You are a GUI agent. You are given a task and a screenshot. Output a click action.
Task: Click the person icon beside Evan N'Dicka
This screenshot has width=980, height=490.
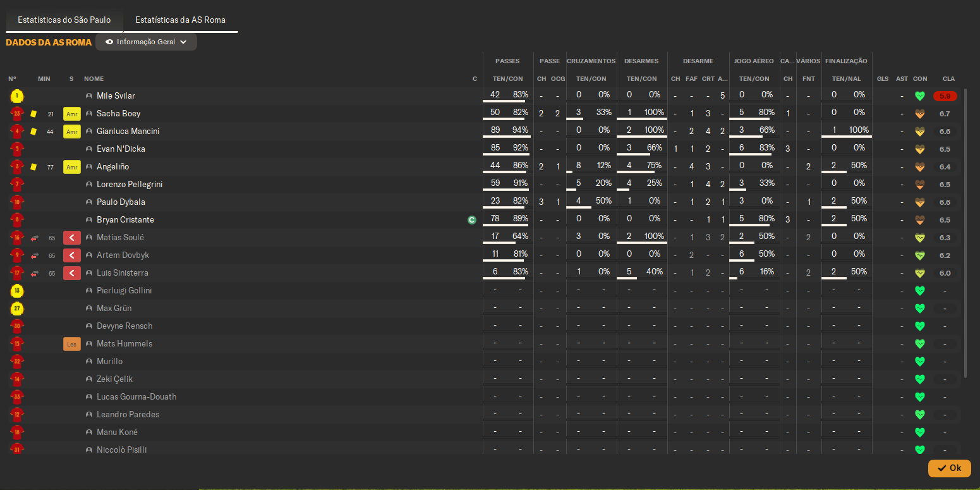click(89, 149)
